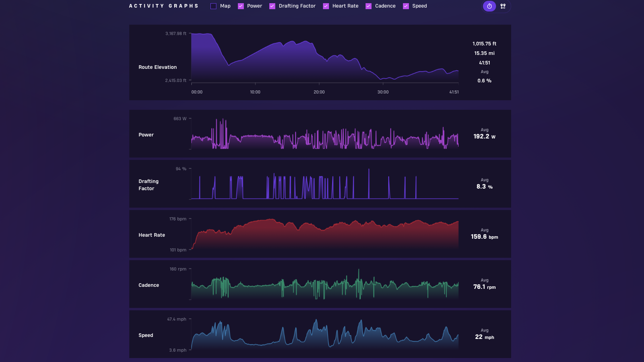The height and width of the screenshot is (362, 644).
Task: Click the Heart Rate checkbox label text
Action: pyautogui.click(x=345, y=6)
